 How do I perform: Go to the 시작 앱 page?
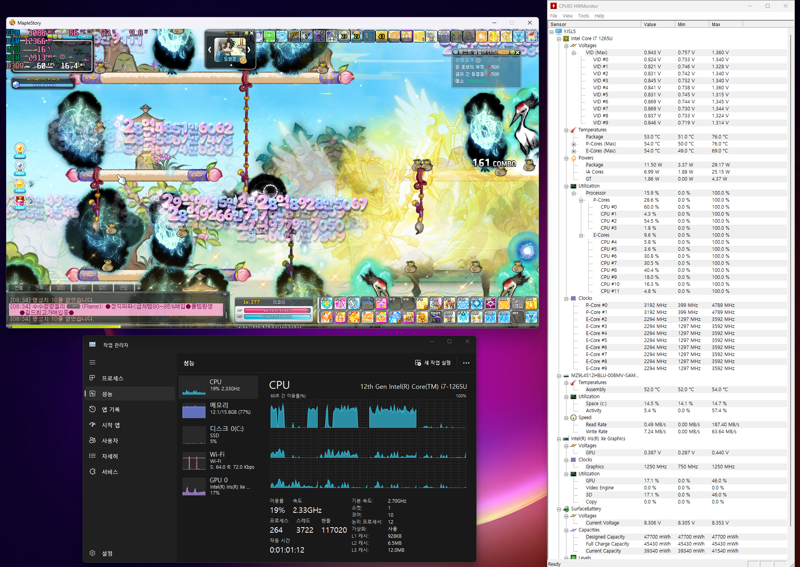tap(130, 425)
